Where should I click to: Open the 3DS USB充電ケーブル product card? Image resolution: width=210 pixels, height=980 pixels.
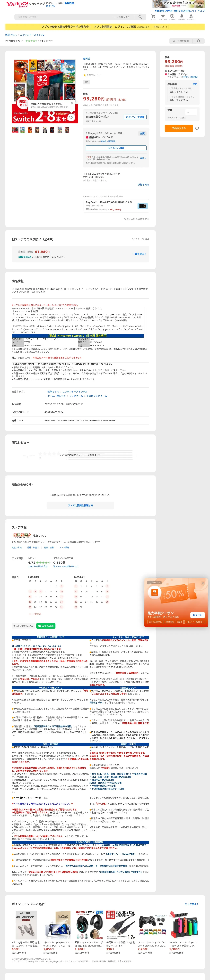[x=121, y=933]
